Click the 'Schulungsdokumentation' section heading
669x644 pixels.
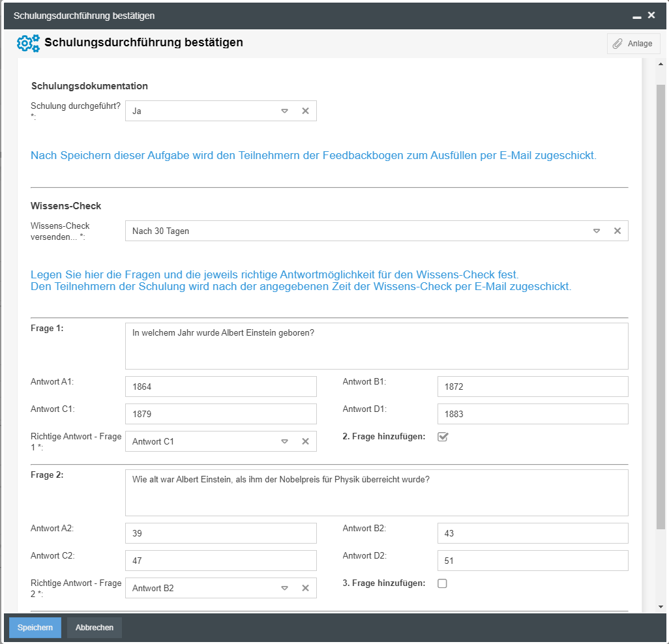[x=89, y=86]
